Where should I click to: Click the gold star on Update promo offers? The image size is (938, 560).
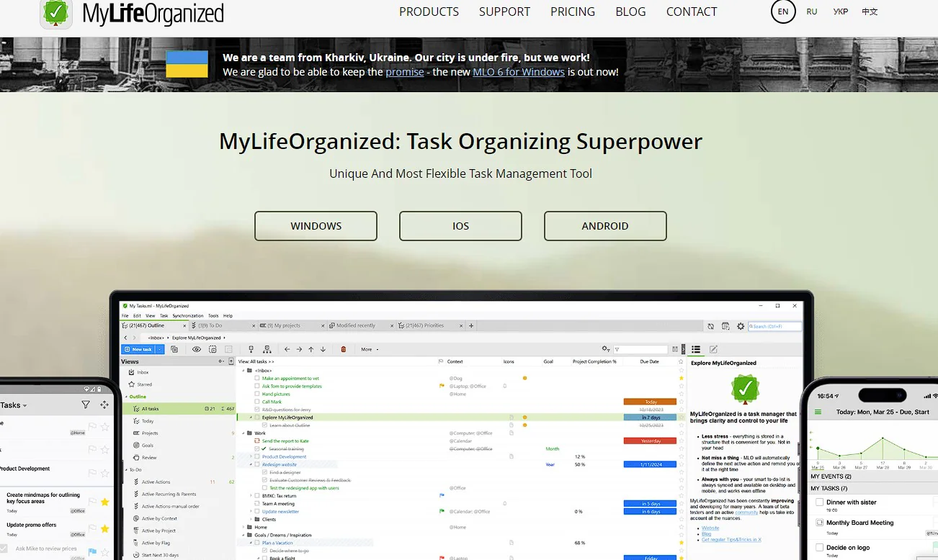tap(104, 529)
